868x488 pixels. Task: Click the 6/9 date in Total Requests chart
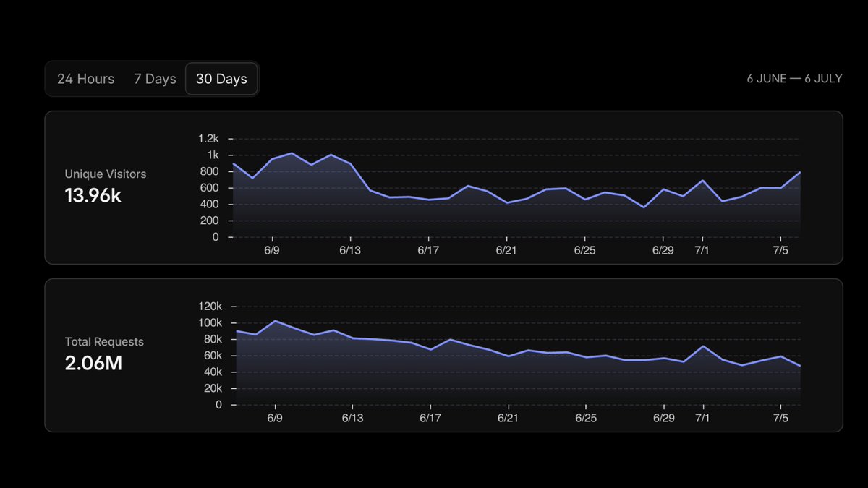(x=274, y=418)
